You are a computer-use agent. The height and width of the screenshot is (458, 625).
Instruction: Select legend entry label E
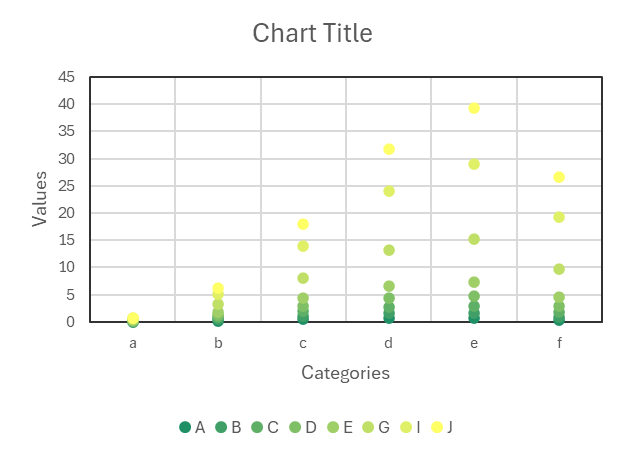348,427
